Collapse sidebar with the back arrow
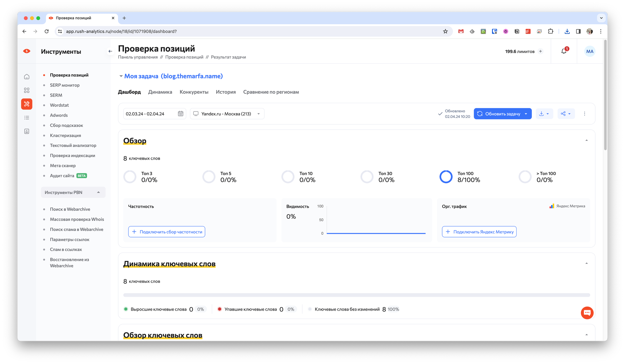The width and height of the screenshot is (625, 364). tap(110, 51)
